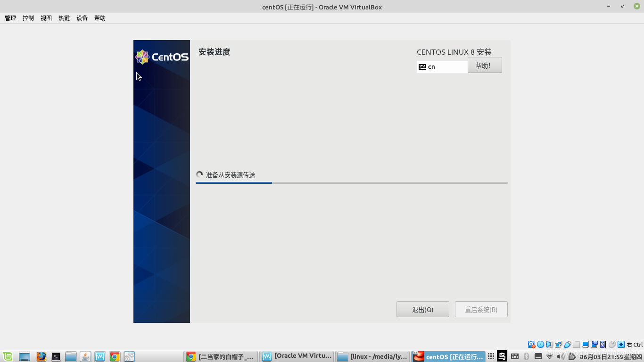Click the input method tray icon
The image size is (644, 362).
502,356
